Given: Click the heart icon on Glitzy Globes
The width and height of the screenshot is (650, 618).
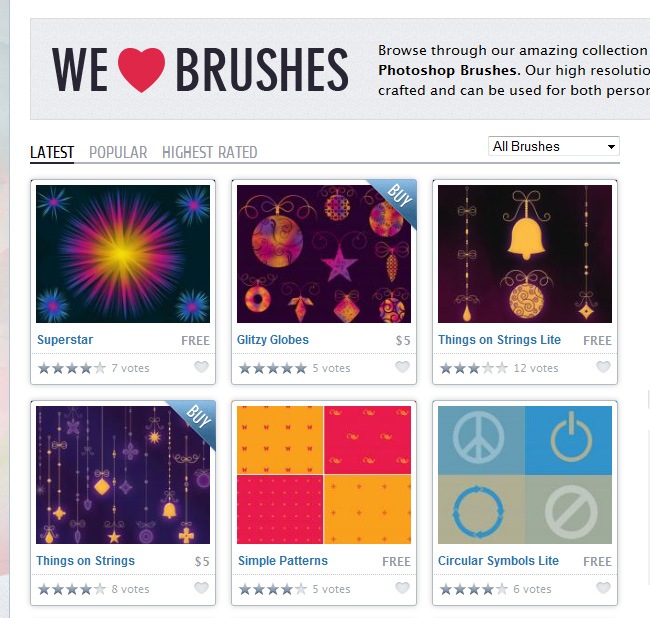Looking at the screenshot, I should tap(402, 367).
